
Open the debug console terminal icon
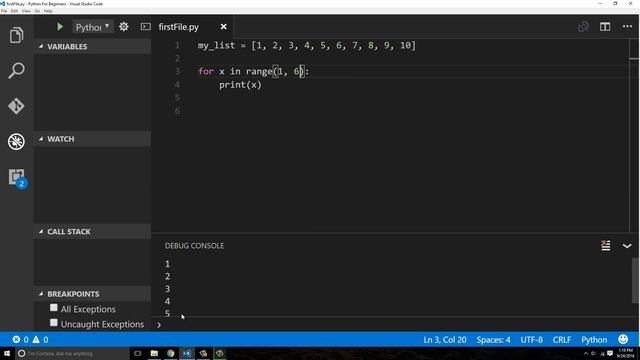(x=145, y=27)
